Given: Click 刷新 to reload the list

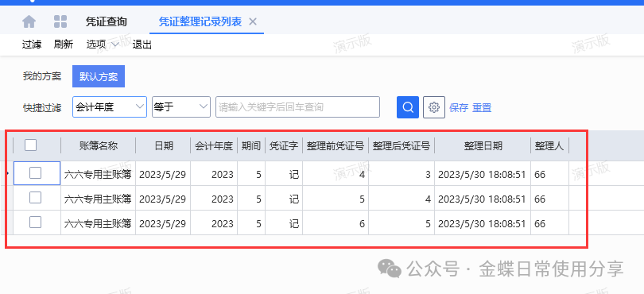Looking at the screenshot, I should 64,44.
